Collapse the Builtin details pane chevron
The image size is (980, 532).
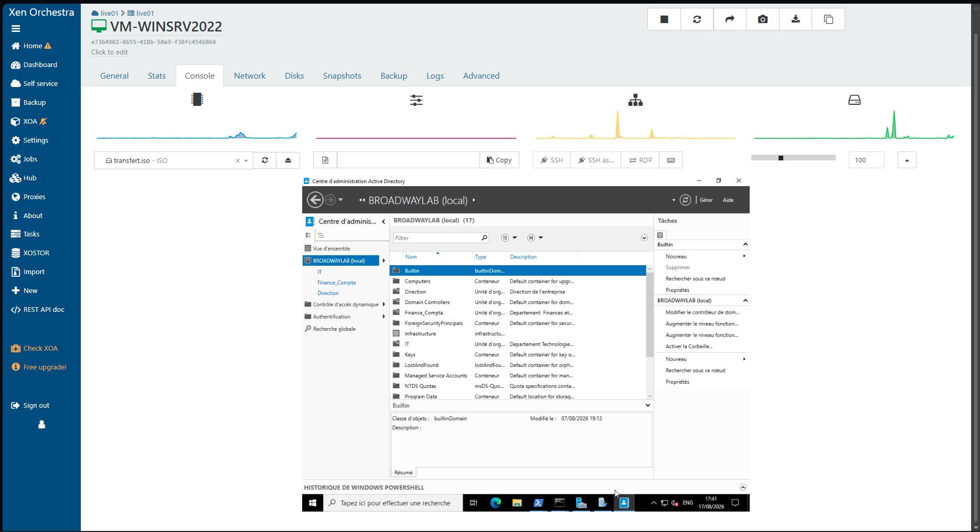coord(648,405)
